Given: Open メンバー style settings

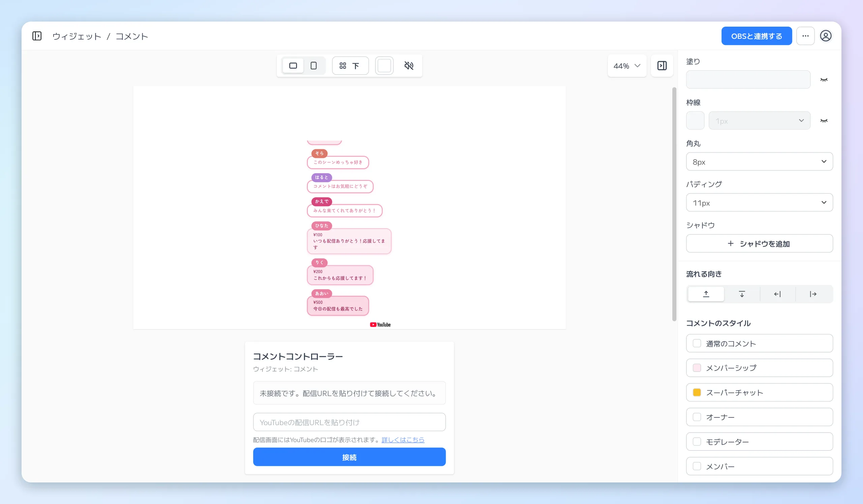Looking at the screenshot, I should click(760, 467).
